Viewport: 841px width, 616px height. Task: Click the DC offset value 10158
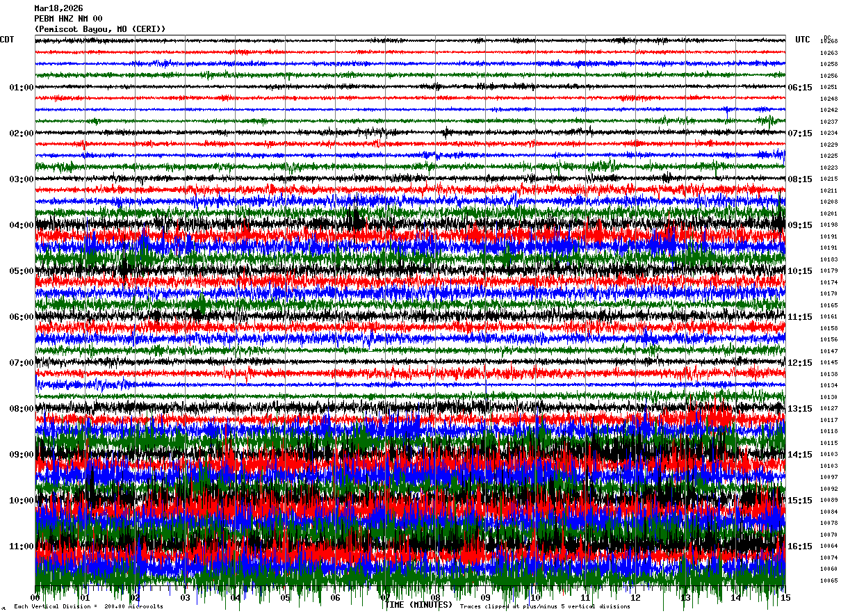pos(828,328)
